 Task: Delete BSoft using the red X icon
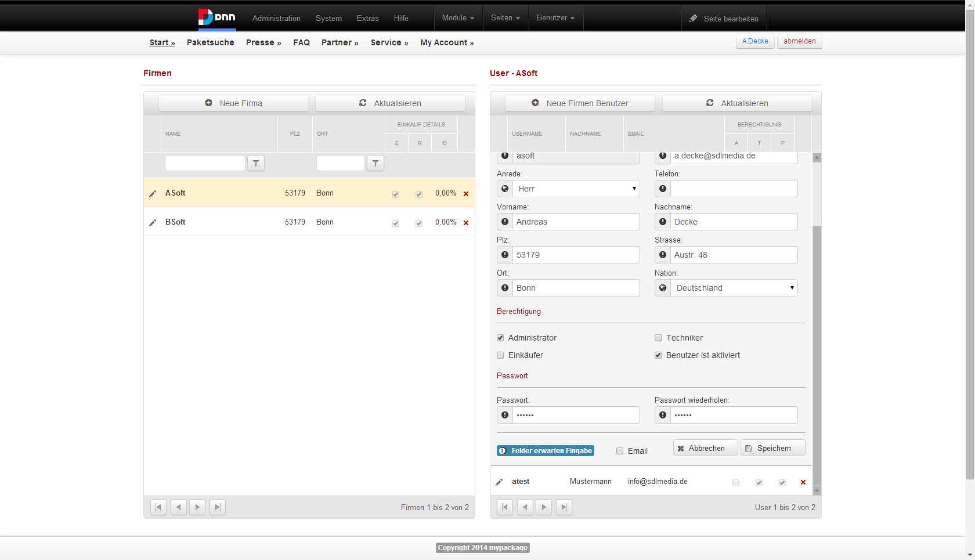[x=466, y=223]
